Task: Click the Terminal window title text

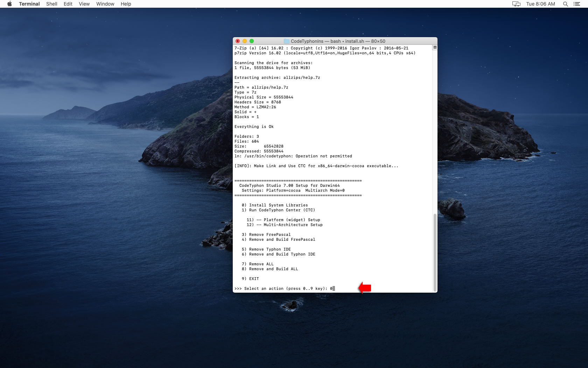Action: coord(338,41)
